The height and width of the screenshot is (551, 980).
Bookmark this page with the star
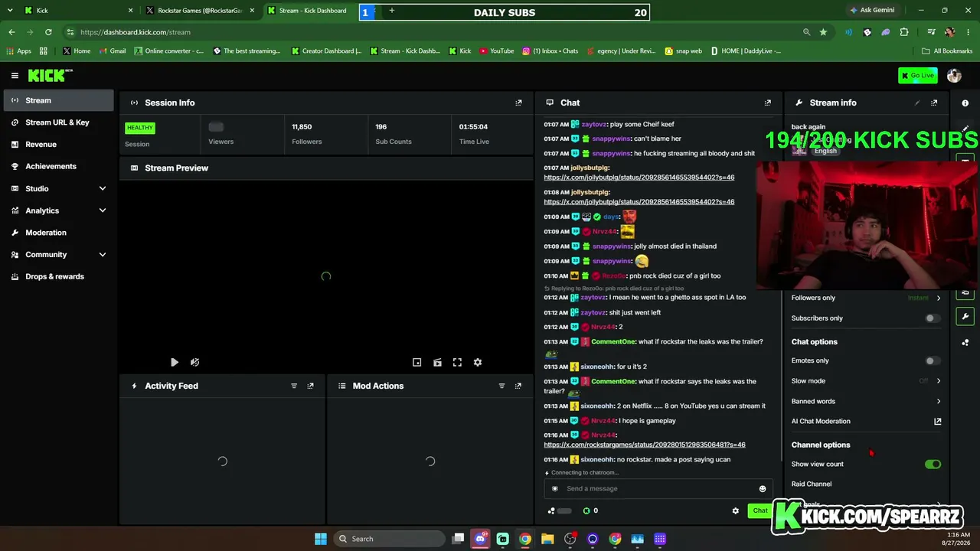[823, 32]
